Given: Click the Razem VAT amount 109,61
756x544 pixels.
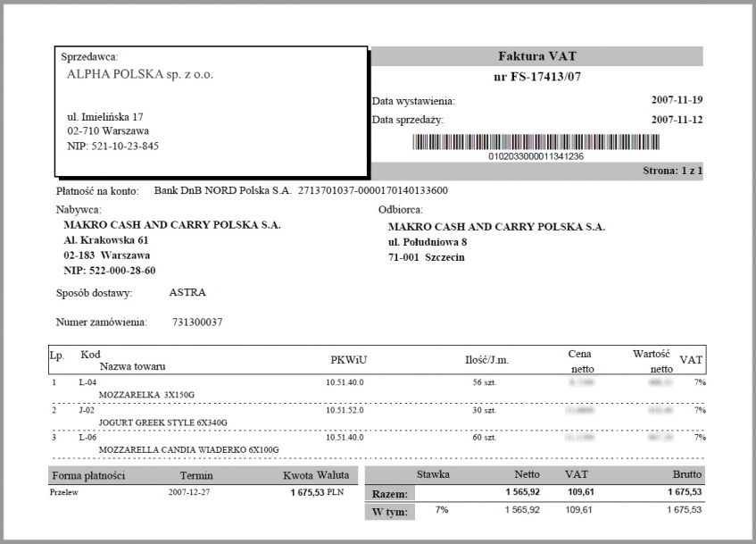Looking at the screenshot, I should tap(581, 492).
